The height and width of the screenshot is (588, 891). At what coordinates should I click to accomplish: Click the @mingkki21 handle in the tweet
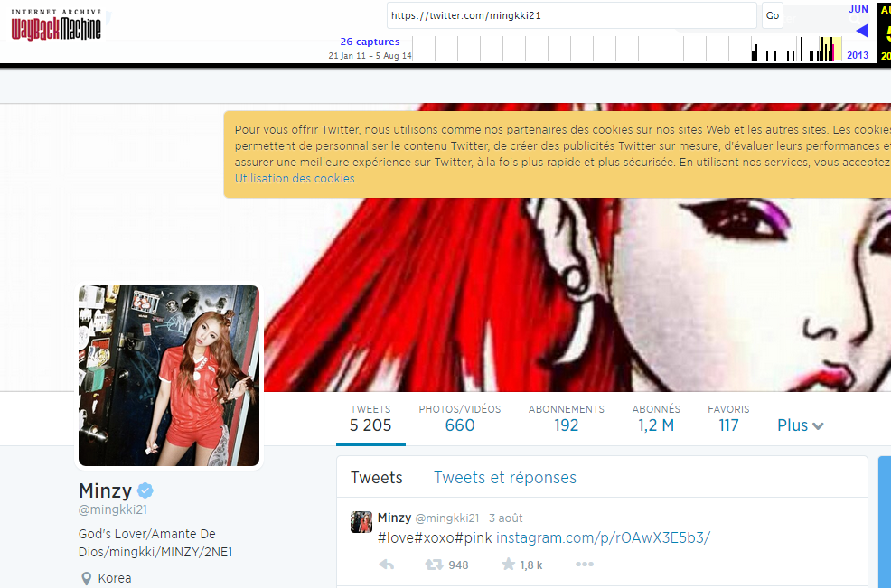(x=447, y=518)
